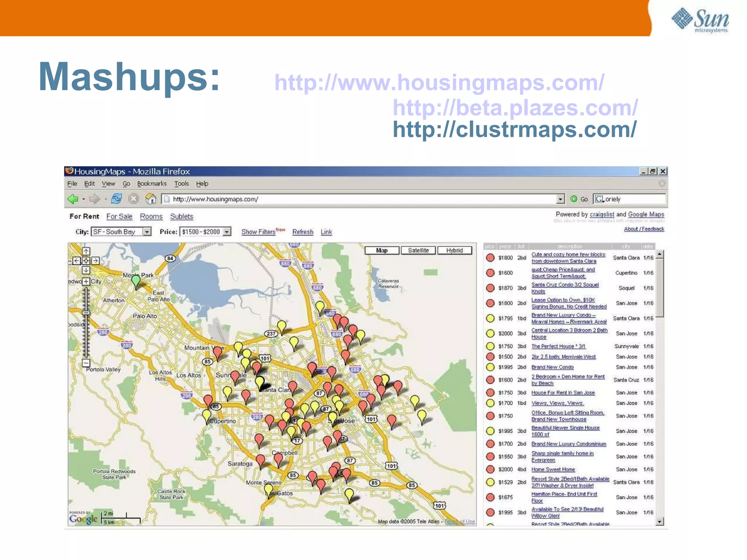
Task: Click the description column header
Action: 570,246
